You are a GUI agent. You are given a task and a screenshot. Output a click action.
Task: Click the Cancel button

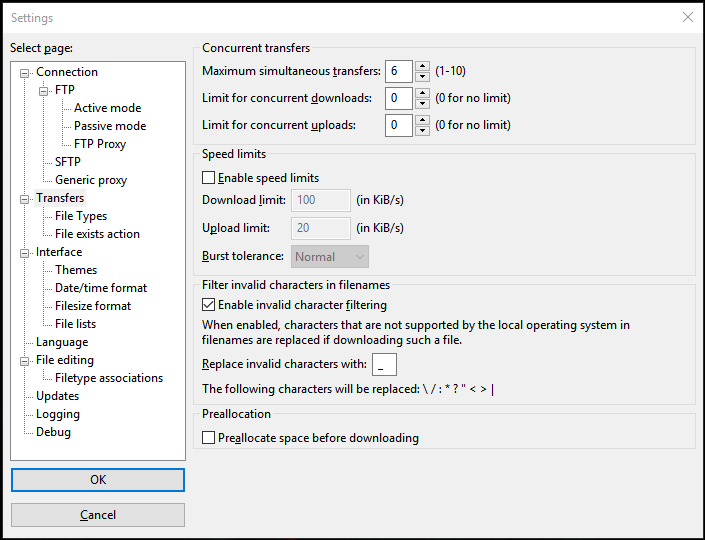pos(98,515)
